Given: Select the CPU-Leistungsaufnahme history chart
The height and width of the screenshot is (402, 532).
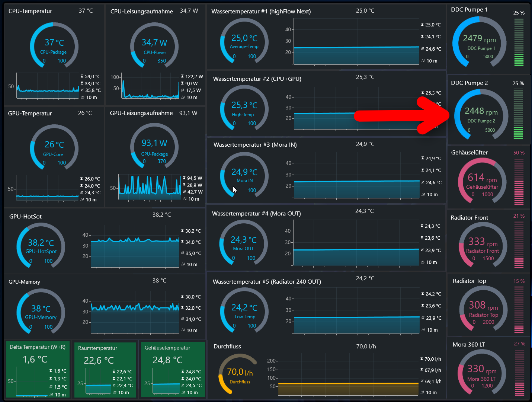Looking at the screenshot, I should [x=150, y=86].
